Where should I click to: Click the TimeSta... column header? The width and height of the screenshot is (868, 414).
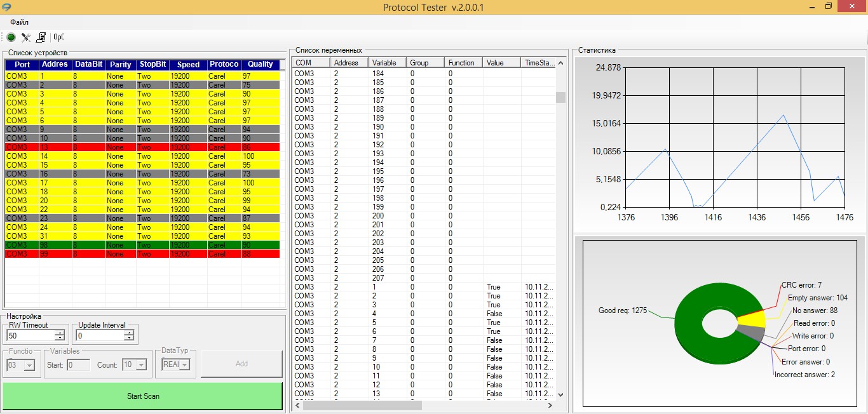click(539, 63)
